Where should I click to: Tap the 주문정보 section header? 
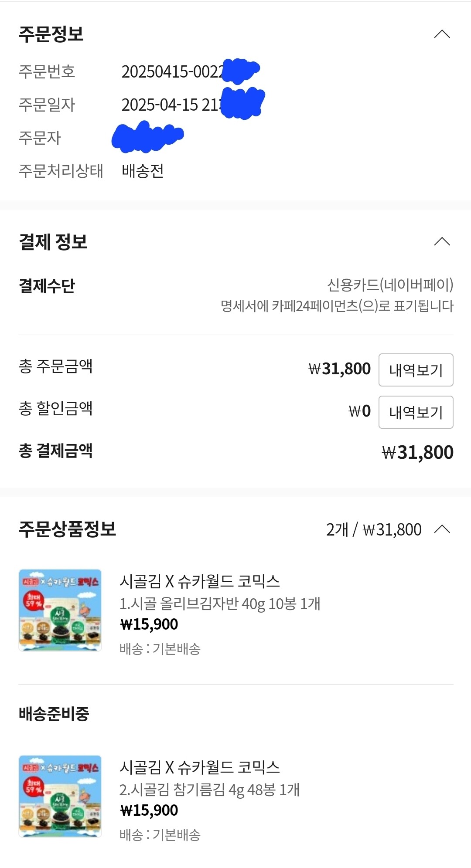[x=51, y=34]
